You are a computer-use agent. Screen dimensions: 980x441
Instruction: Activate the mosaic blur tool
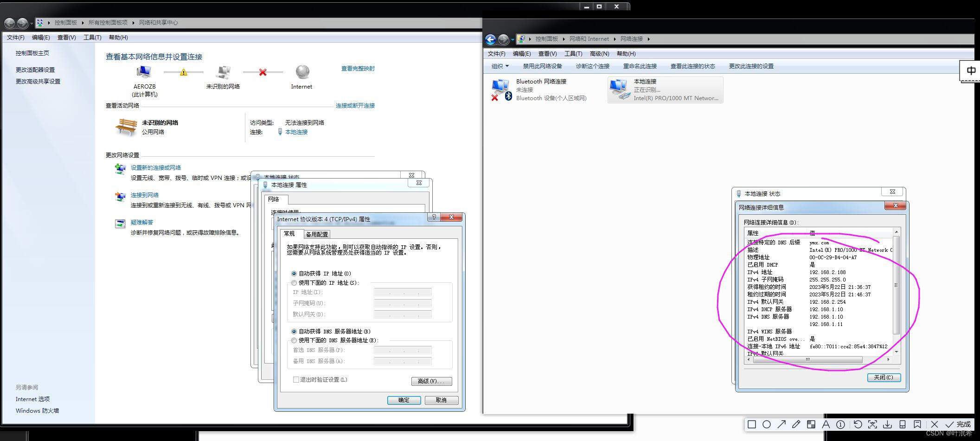[811, 424]
